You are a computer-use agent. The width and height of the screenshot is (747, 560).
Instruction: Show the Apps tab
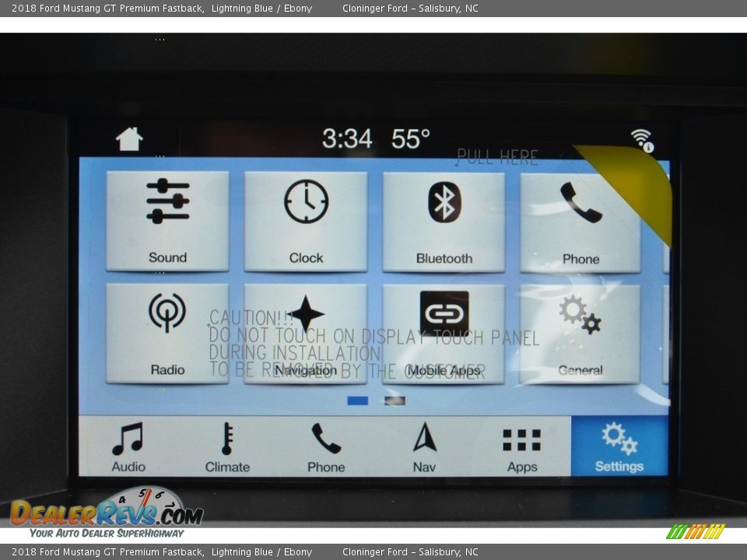tap(522, 447)
